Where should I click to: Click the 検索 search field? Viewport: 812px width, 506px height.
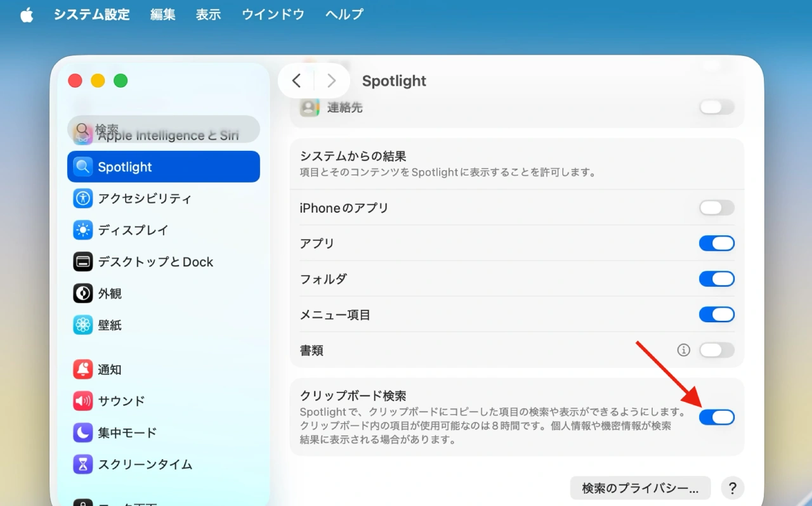tap(163, 129)
